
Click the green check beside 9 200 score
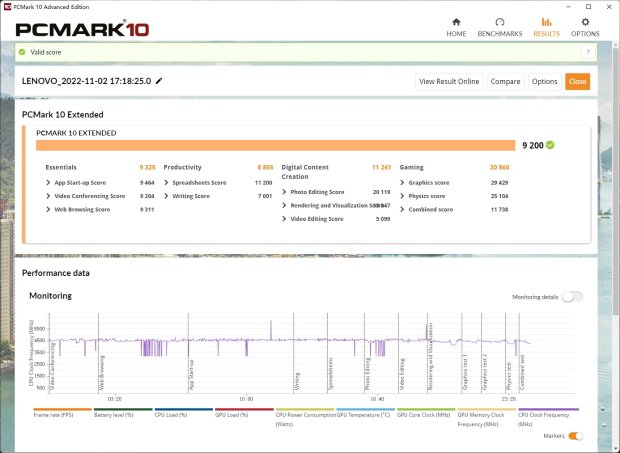550,145
